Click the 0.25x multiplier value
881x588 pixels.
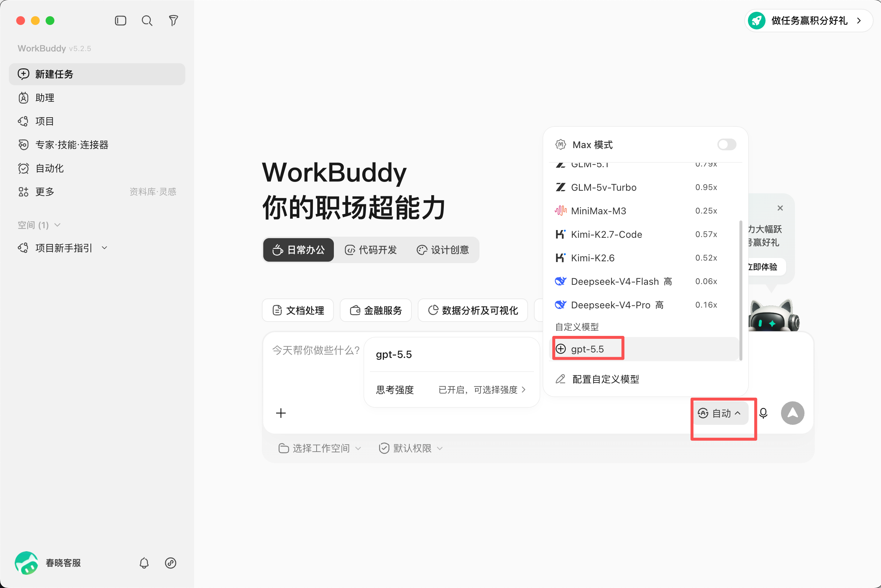[x=706, y=211]
